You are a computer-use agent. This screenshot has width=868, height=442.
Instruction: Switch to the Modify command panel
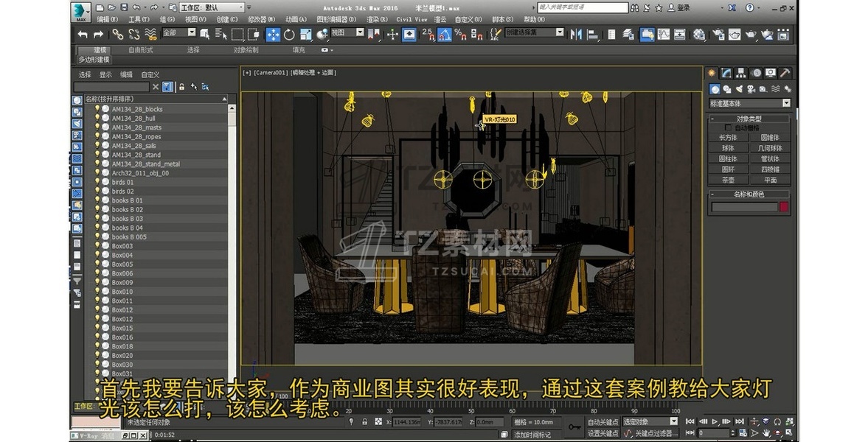click(726, 73)
